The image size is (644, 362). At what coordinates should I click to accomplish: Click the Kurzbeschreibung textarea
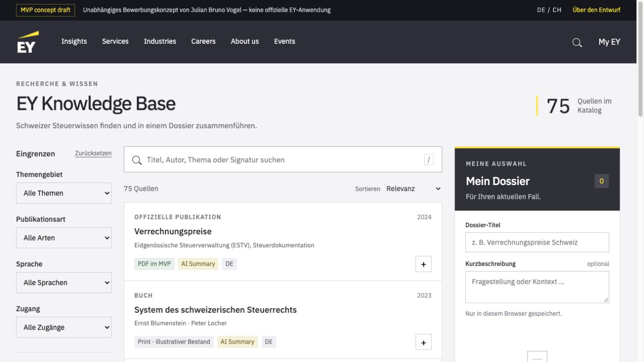click(x=537, y=287)
